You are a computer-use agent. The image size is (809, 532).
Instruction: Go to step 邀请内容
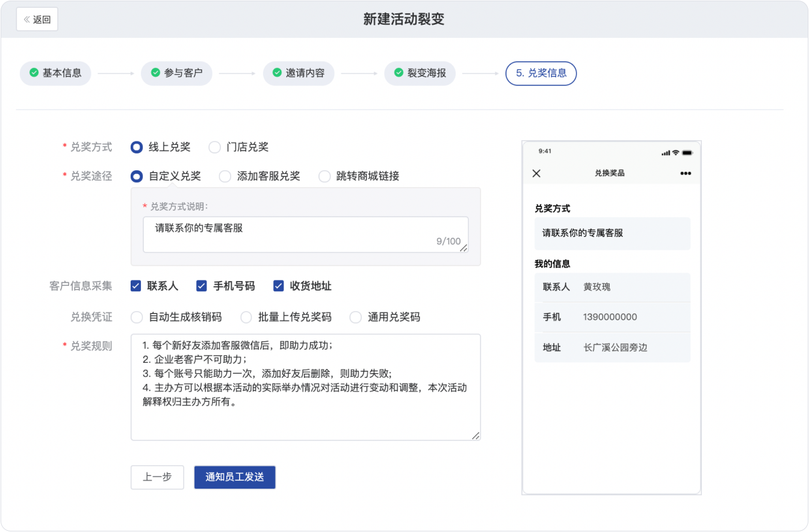click(x=299, y=73)
